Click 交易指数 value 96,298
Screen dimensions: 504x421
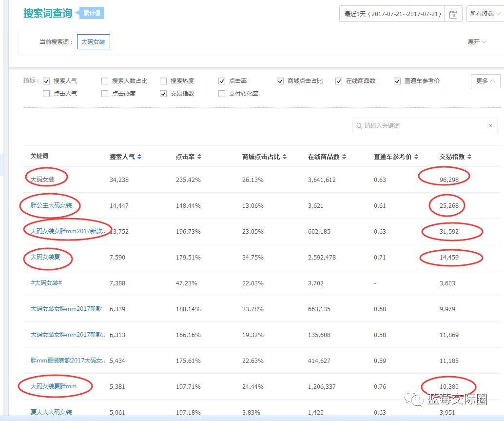click(449, 180)
